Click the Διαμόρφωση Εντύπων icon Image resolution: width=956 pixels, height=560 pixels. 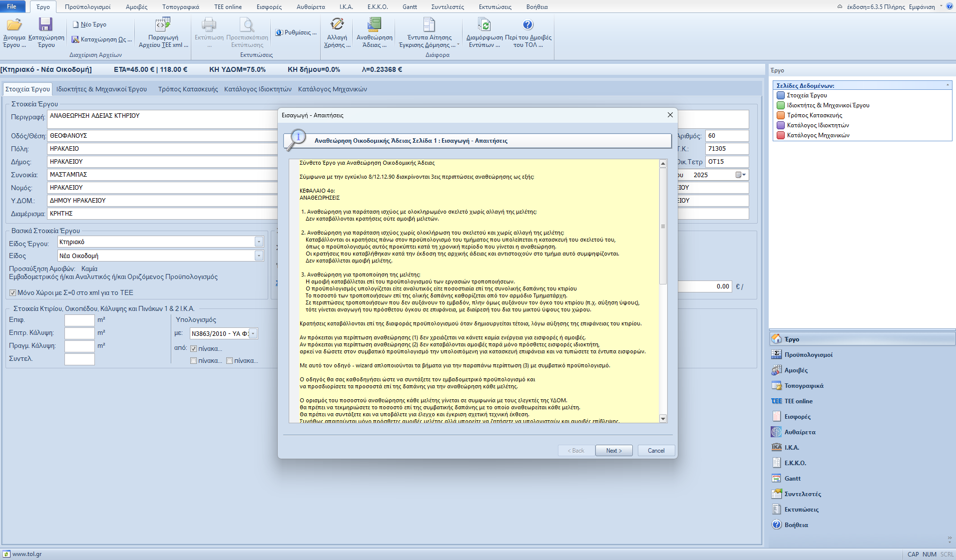point(484,25)
